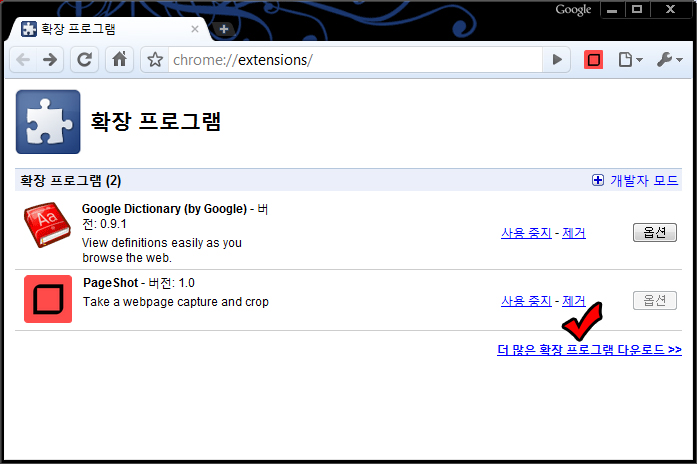Click the 확장 프로그램 (2) header
The image size is (697, 464).
coord(71,180)
